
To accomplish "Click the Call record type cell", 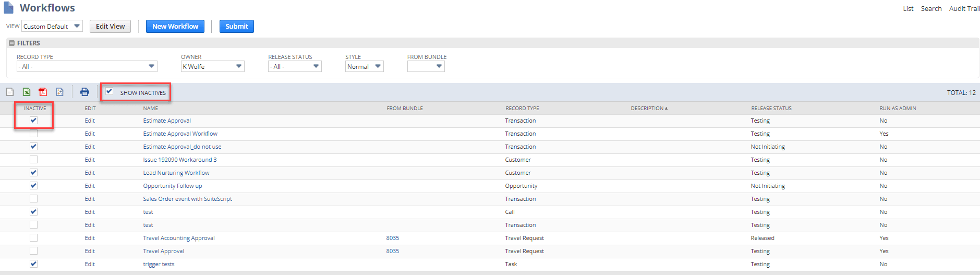I will (510, 212).
